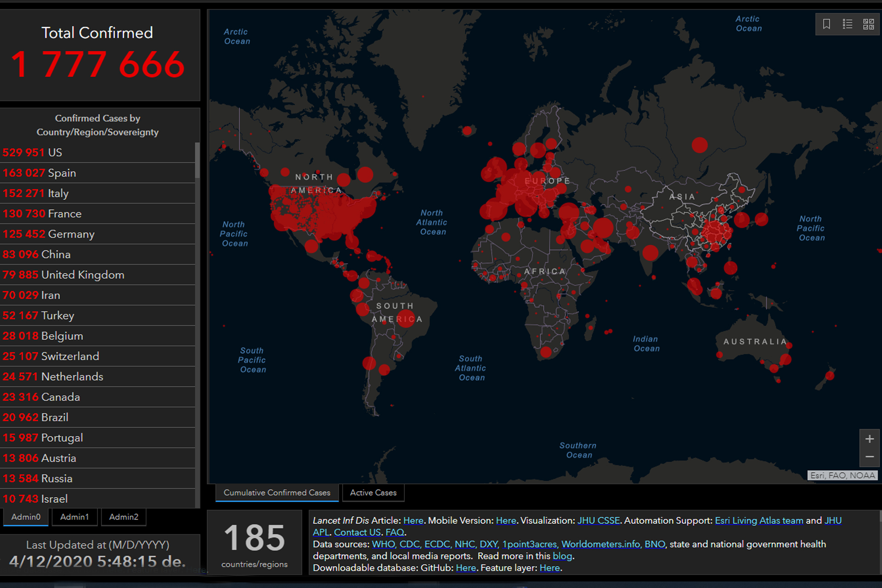Show the map legend list icon
This screenshot has width=882, height=588.
(848, 24)
